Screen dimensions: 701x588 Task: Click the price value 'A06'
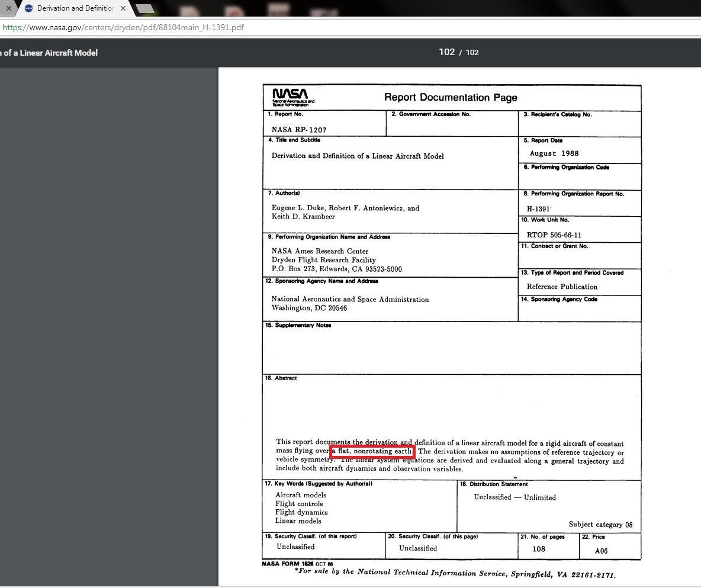coord(602,551)
